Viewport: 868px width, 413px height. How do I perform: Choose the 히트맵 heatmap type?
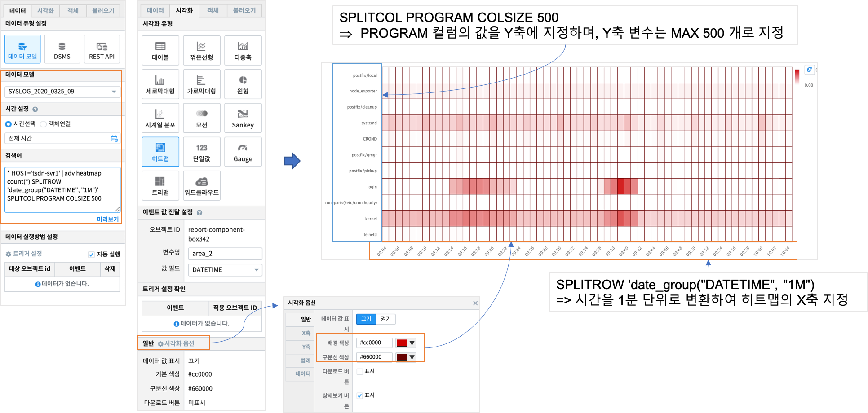(x=160, y=152)
